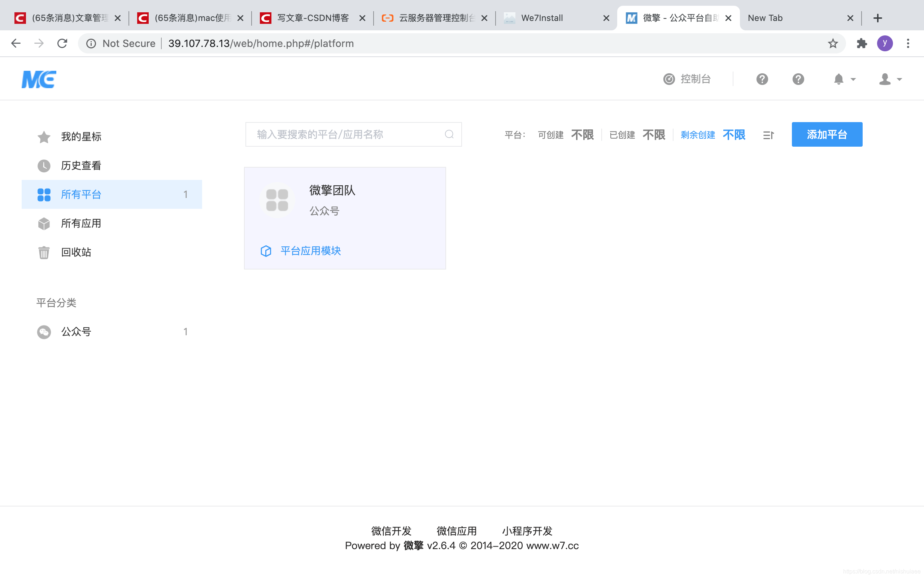
Task: Open 回收站 recycle bin
Action: click(x=112, y=252)
